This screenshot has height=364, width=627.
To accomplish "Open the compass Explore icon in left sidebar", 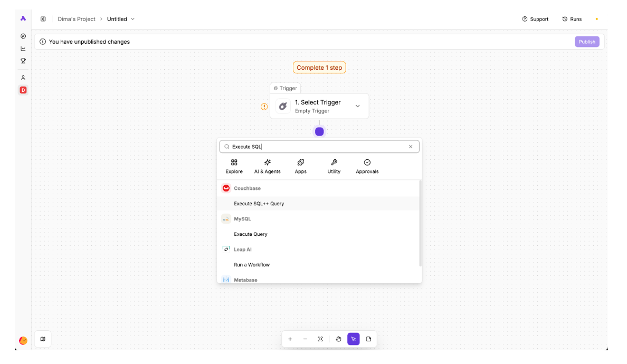I will click(23, 36).
